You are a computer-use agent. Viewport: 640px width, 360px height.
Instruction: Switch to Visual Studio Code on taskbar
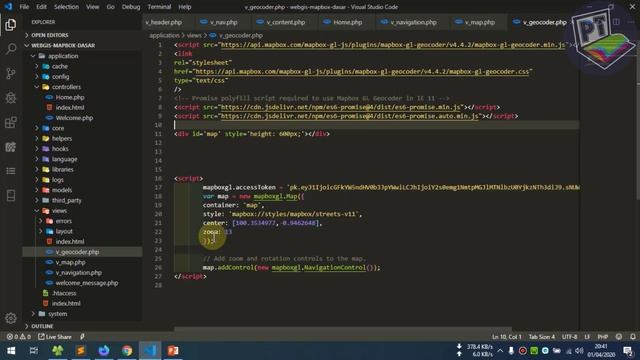150,351
